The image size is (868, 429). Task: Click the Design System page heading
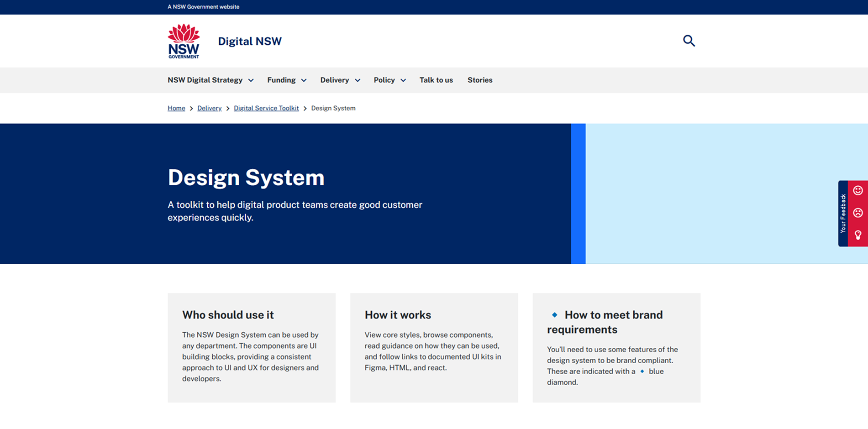pos(246,178)
